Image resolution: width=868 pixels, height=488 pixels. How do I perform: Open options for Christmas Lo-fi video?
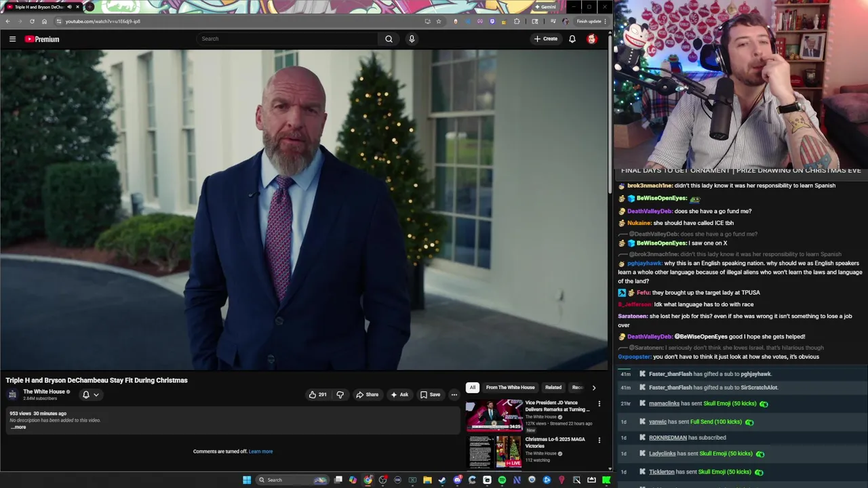click(599, 441)
